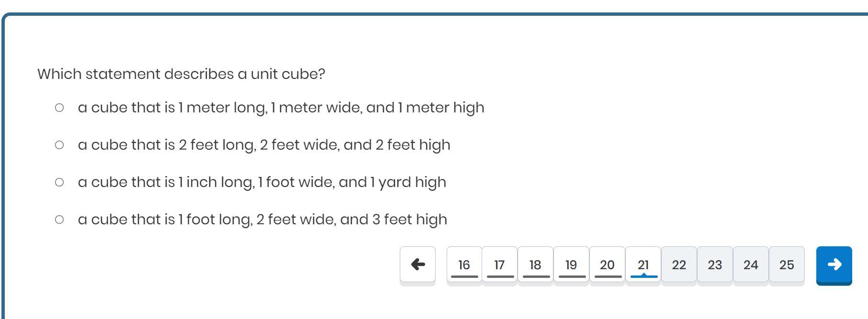Screen dimensions: 868x319
Task: Pick the 1 foot, 2 feet, 3 feet option
Action: (x=59, y=220)
